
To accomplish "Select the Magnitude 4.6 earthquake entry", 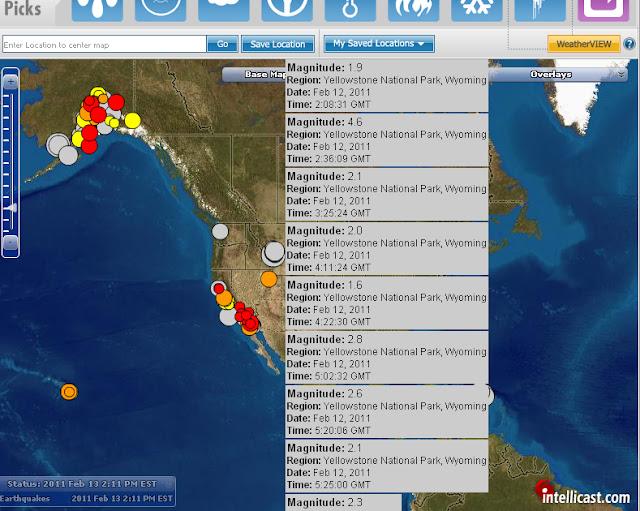I will pos(387,140).
